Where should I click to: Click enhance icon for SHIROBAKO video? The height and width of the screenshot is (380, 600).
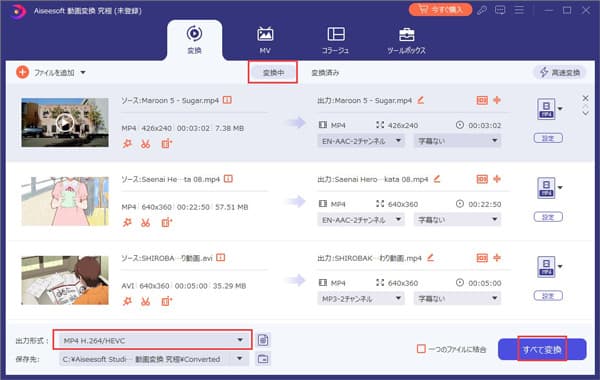tap(127, 301)
